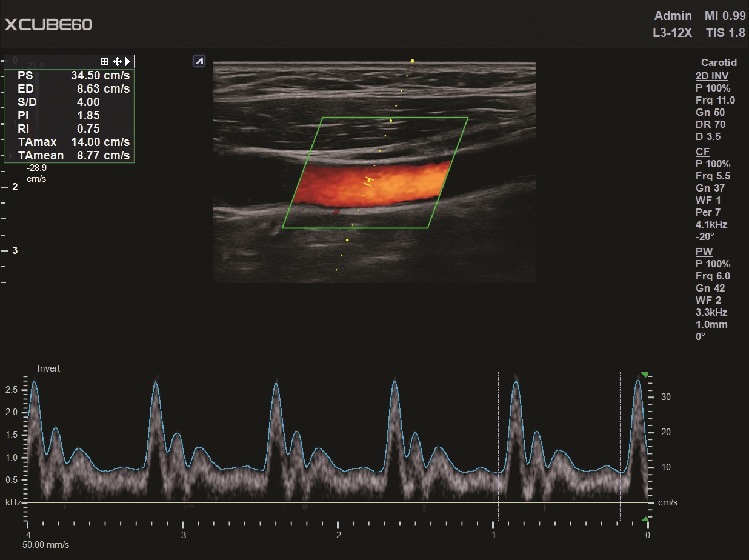Toggle the Invert label above the spectrum
This screenshot has height=560, width=749.
[x=49, y=368]
